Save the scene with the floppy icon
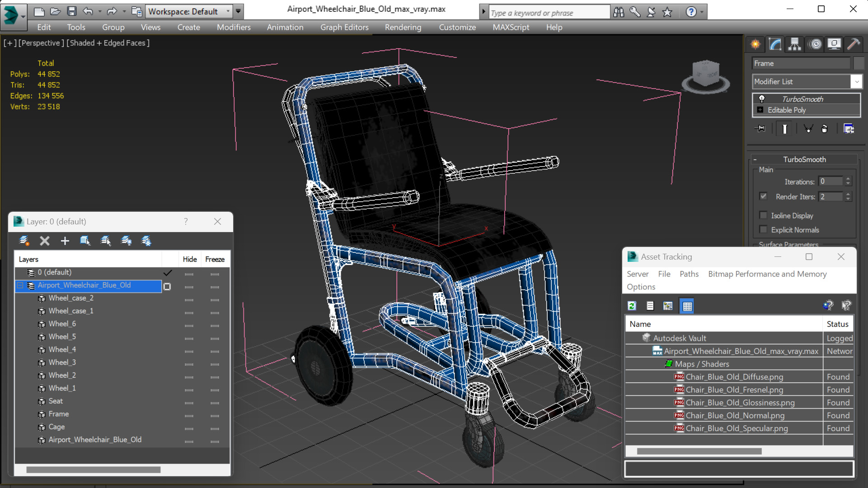Screen dimensions: 868x488 71,11
